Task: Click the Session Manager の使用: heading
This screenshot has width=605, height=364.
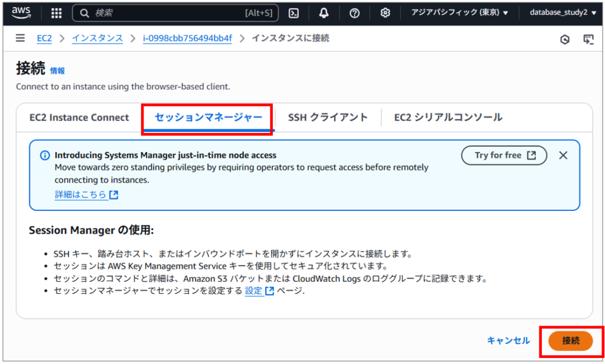Action: tap(92, 230)
